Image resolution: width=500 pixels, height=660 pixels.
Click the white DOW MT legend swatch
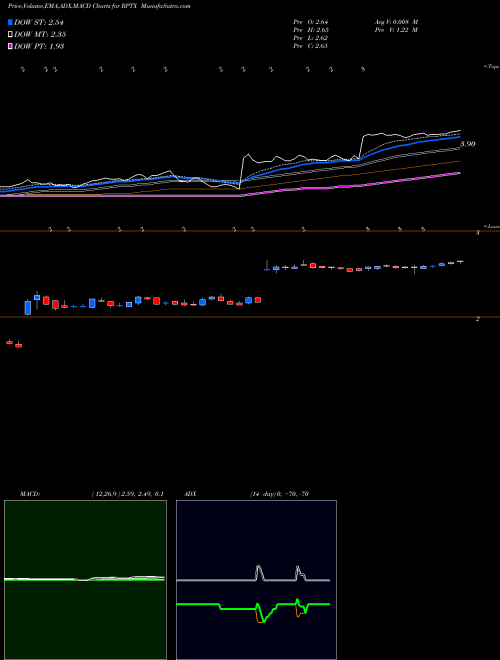pos(10,34)
